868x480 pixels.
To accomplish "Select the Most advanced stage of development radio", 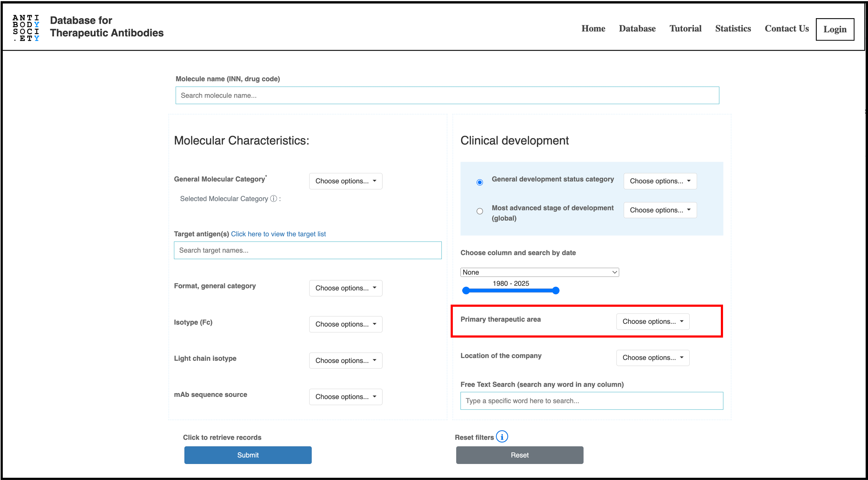I will [x=479, y=211].
